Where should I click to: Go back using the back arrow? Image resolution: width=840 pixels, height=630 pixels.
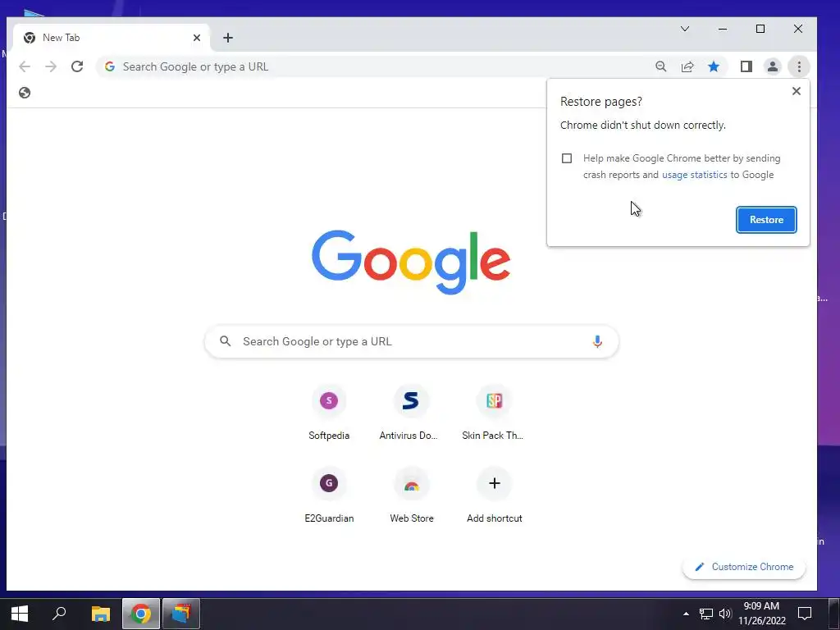pyautogui.click(x=25, y=66)
